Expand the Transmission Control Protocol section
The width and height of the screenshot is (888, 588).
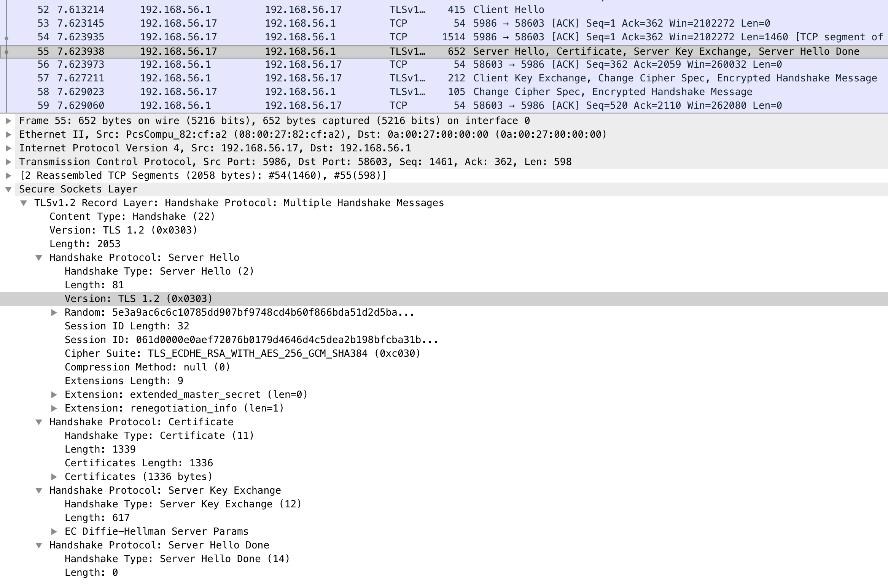click(8, 162)
